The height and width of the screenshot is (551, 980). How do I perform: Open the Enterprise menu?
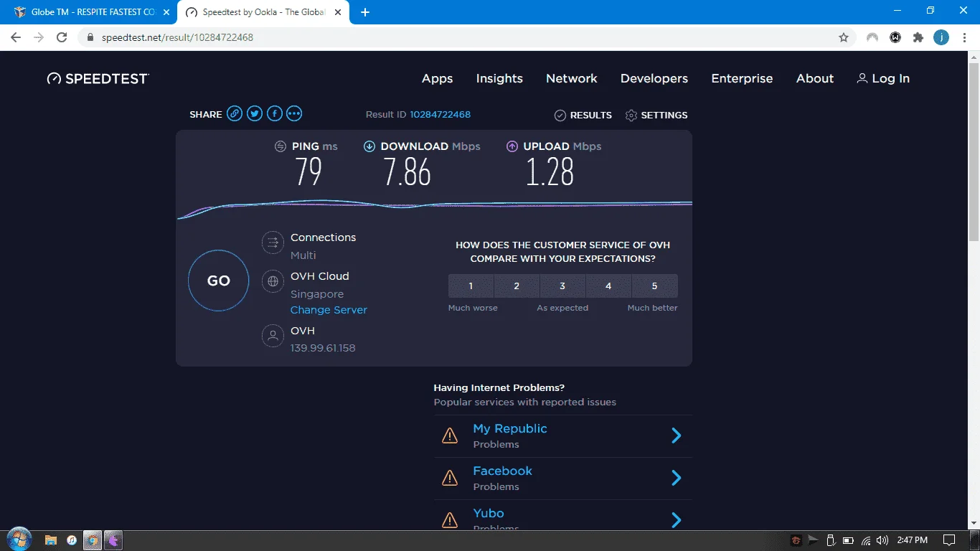point(742,79)
